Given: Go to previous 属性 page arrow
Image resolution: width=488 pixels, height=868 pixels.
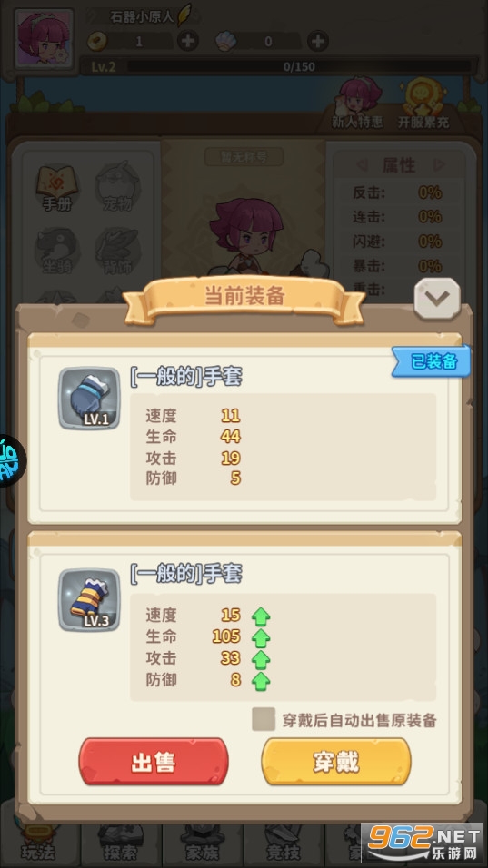Looking at the screenshot, I should (363, 165).
